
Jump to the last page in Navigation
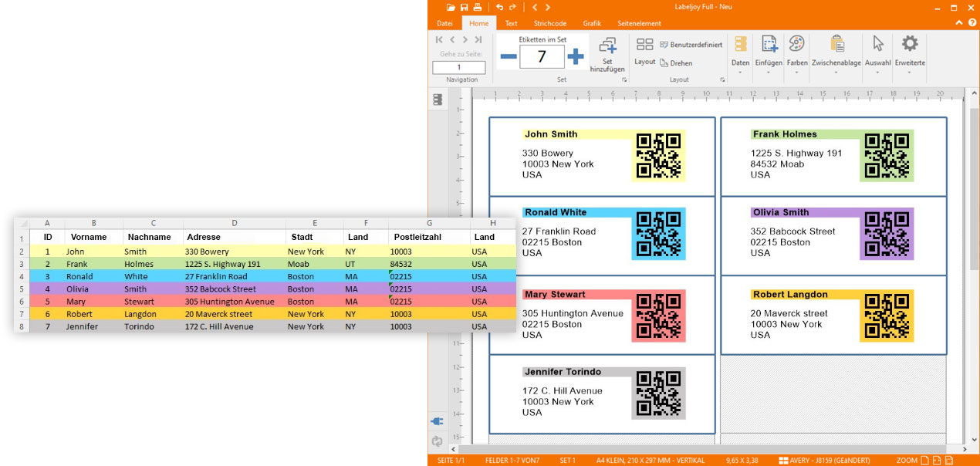[478, 39]
